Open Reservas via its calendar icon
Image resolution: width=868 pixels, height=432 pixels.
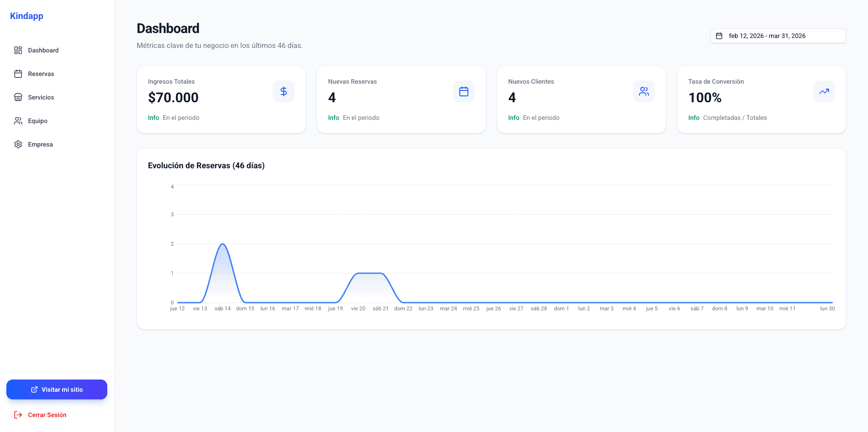click(18, 74)
